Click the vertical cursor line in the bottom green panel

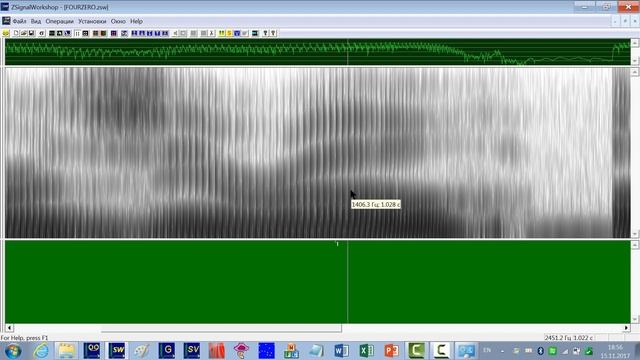point(347,282)
